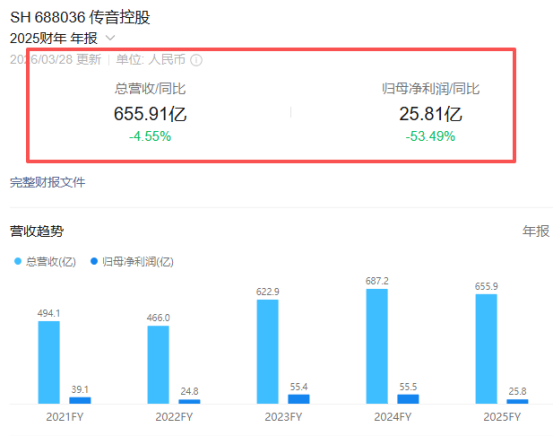Click the revenue change -4.55%
Image resolution: width=554 pixels, height=436 pixels.
[x=150, y=136]
